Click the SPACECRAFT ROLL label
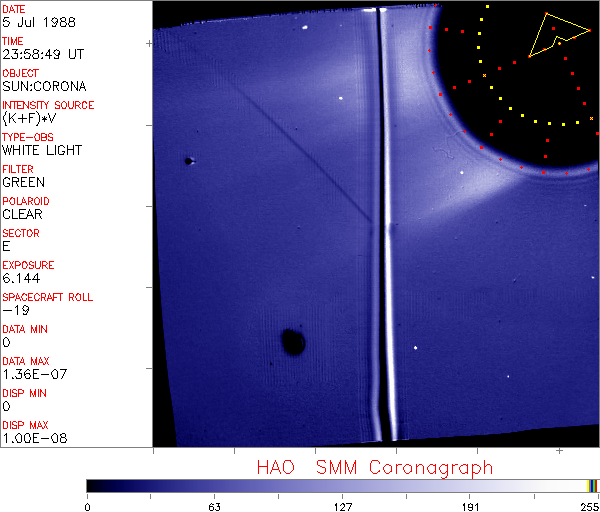This screenshot has height=512, width=600. [x=47, y=297]
